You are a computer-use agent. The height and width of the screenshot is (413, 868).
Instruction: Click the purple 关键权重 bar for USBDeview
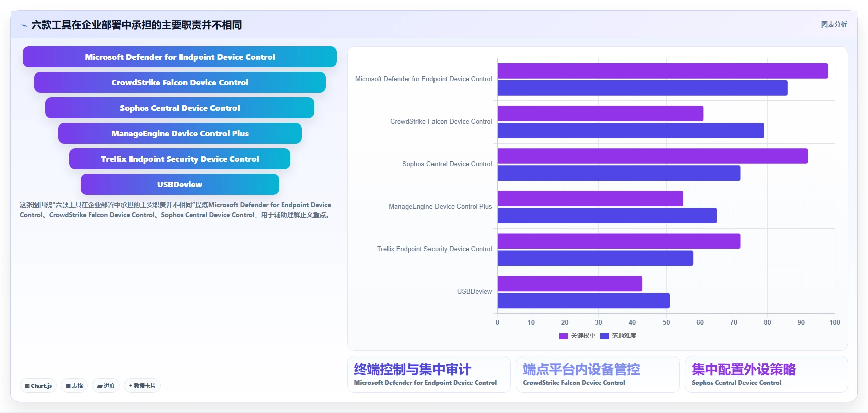tap(570, 283)
